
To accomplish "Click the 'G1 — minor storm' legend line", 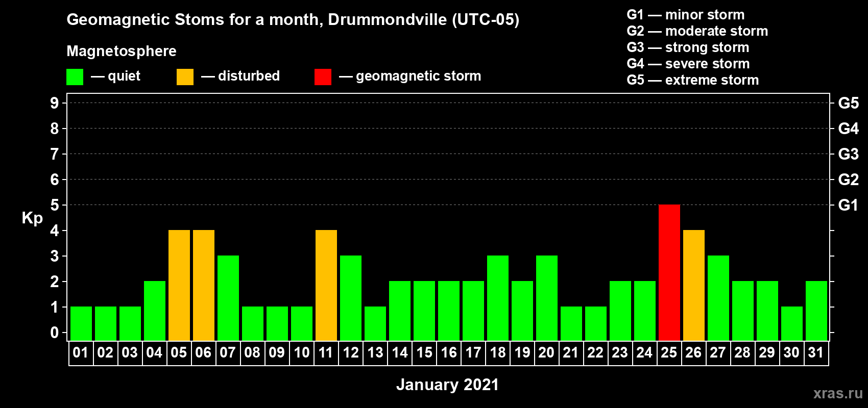I will (x=686, y=15).
